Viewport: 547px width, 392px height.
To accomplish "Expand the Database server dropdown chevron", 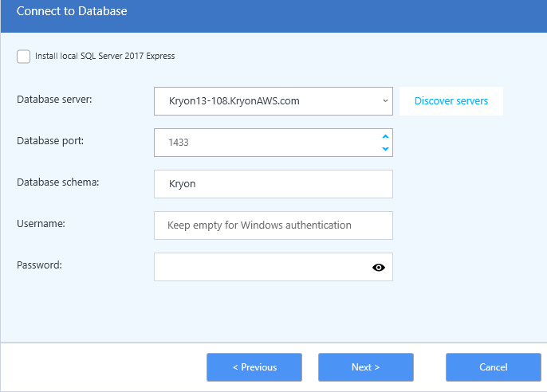I will pos(385,100).
